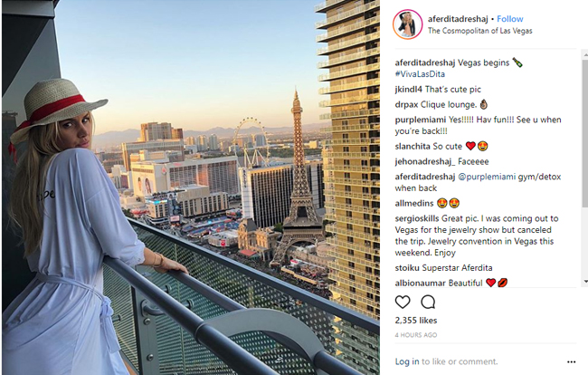Click the comments scrollbar thumb

pos(585,133)
